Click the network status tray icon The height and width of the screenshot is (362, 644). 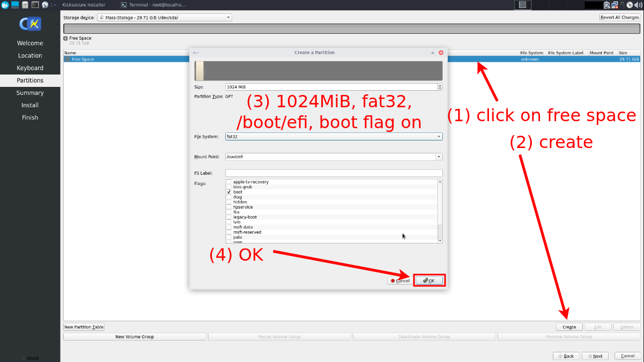click(615, 5)
